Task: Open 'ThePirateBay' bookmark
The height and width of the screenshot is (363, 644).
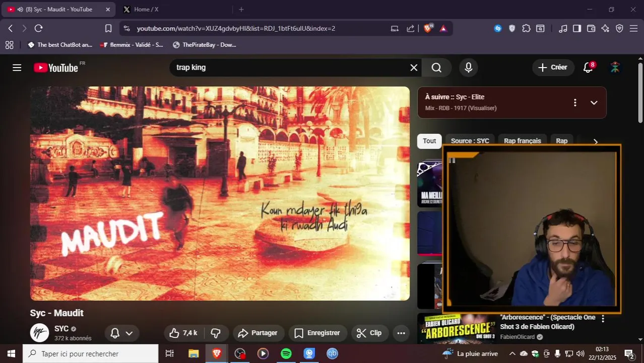Action: click(x=204, y=45)
